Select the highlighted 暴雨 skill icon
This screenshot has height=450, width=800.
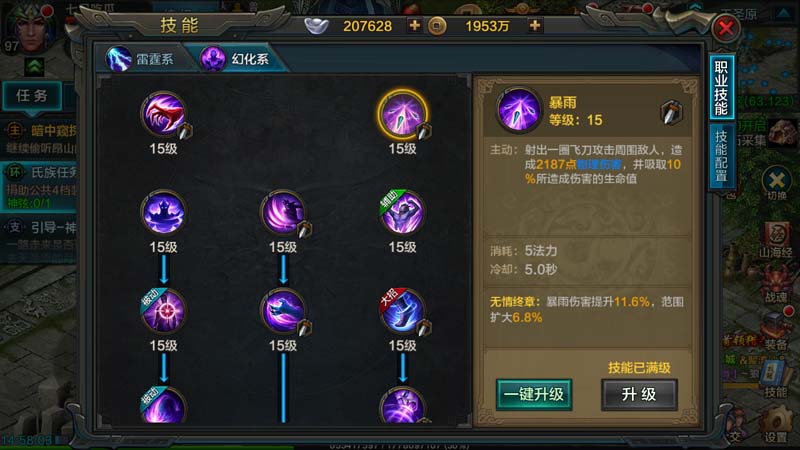pyautogui.click(x=403, y=114)
